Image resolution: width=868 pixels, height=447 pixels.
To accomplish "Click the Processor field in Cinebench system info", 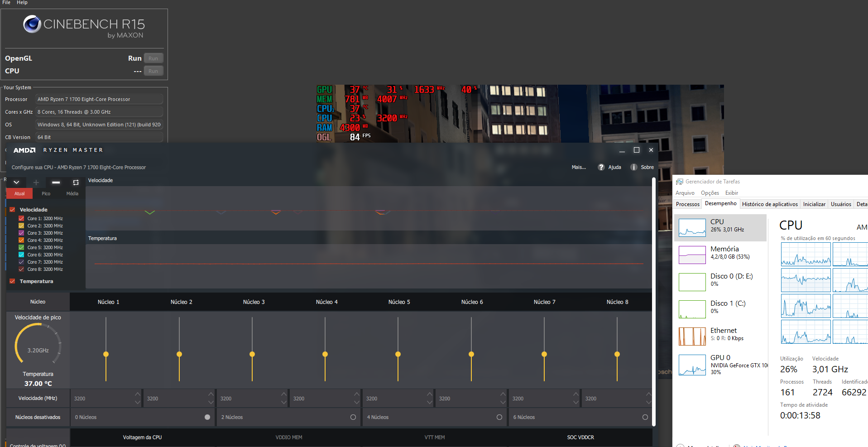I will click(x=99, y=99).
